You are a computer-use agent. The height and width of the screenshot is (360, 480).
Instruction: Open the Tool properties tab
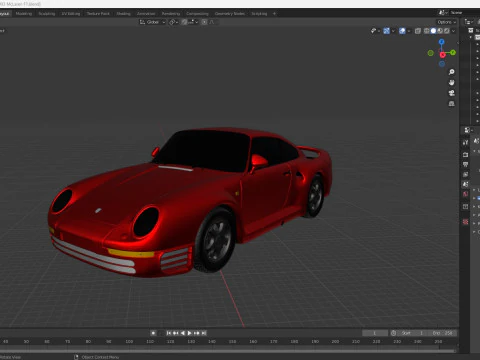click(x=466, y=143)
